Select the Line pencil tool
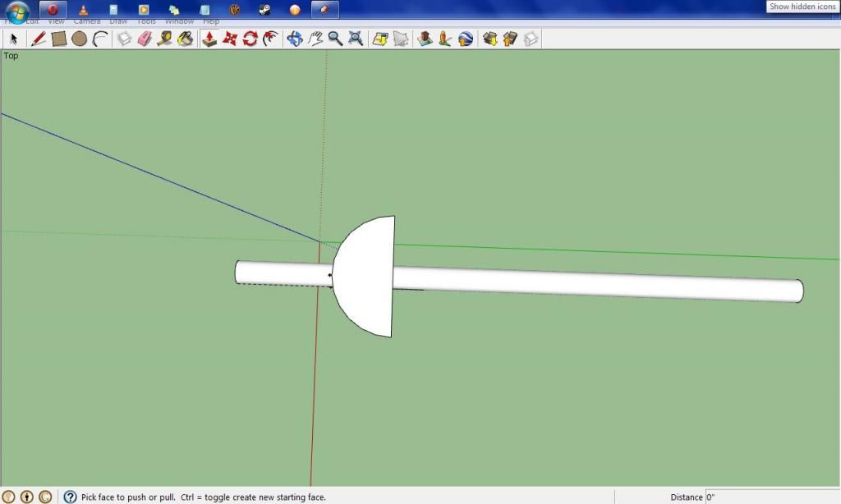This screenshot has height=504, width=841. pyautogui.click(x=38, y=39)
